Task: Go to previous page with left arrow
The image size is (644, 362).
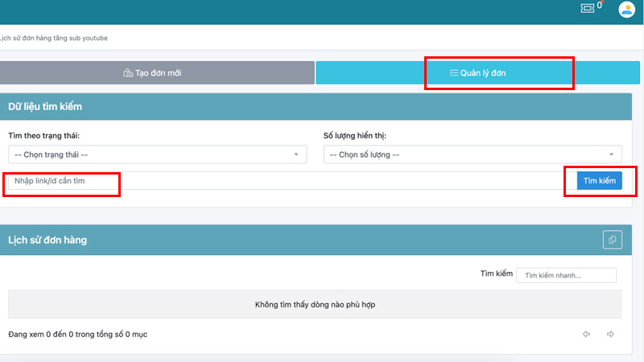Action: click(x=587, y=334)
